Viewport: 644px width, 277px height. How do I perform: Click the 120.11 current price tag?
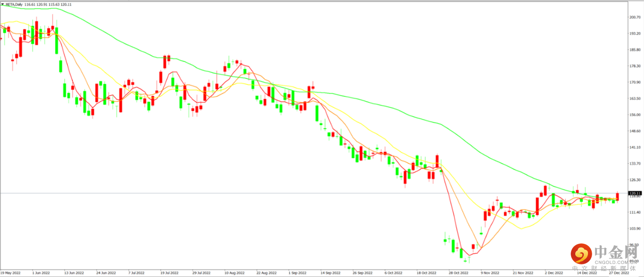635,193
